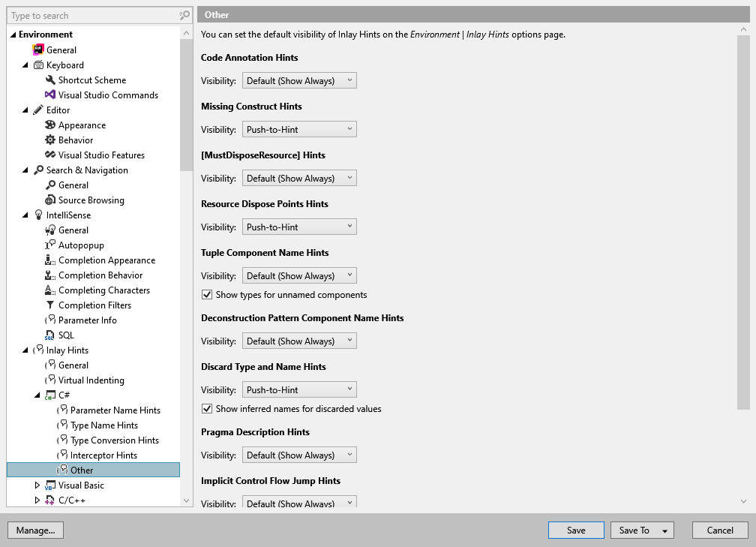756x547 pixels.
Task: Collapse the Environment tree node
Action: 13,35
